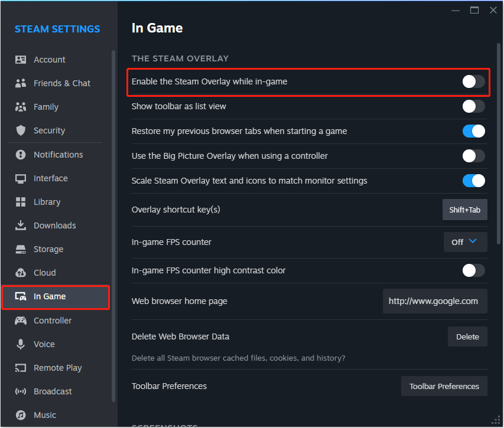Toggle Show toolbar as list view
This screenshot has width=504, height=428.
coord(473,106)
